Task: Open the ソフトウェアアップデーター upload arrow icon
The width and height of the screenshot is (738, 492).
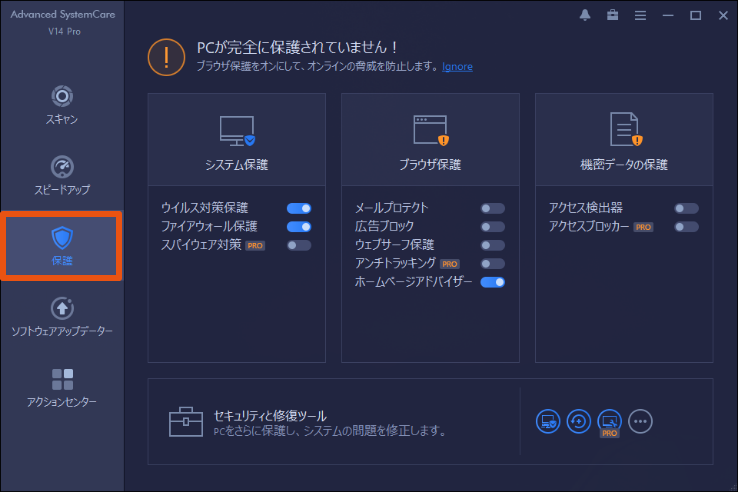Action: click(62, 308)
